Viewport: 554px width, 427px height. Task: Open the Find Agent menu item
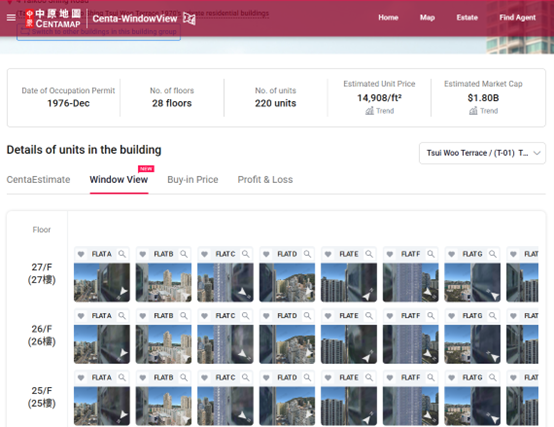517,17
